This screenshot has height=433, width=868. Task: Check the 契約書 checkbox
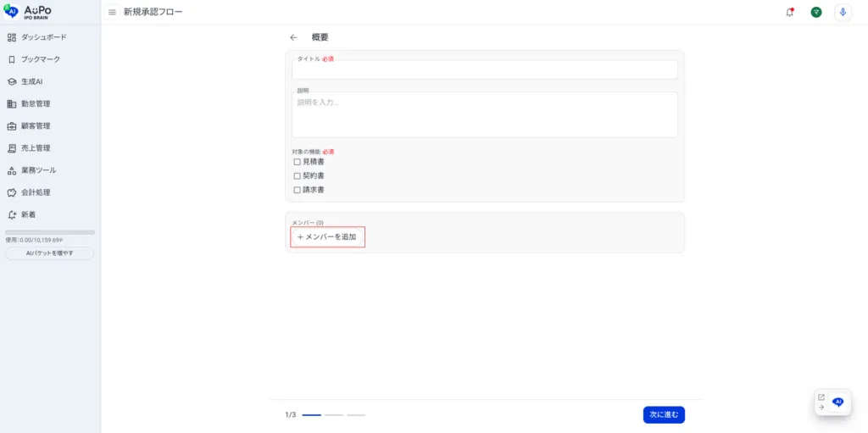click(298, 175)
